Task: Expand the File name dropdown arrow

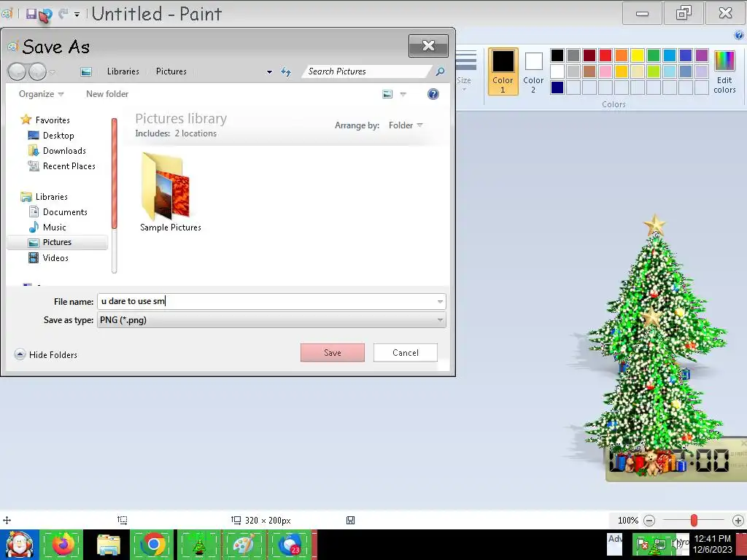Action: (440, 301)
